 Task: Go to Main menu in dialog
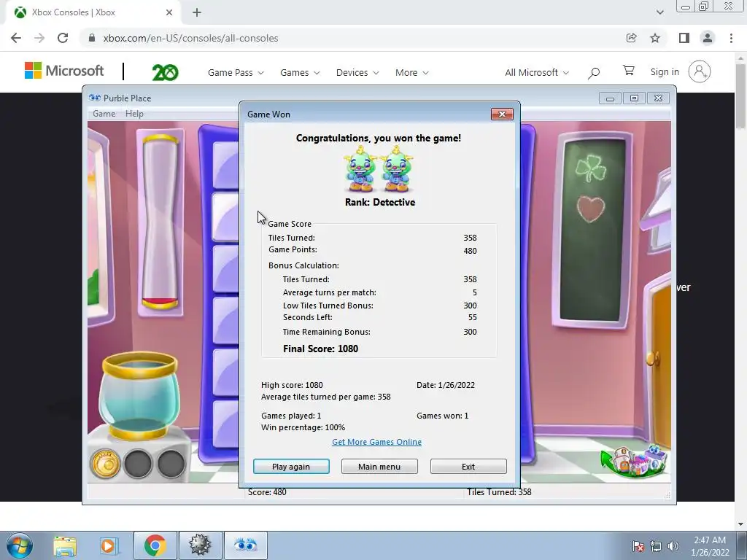(x=379, y=466)
